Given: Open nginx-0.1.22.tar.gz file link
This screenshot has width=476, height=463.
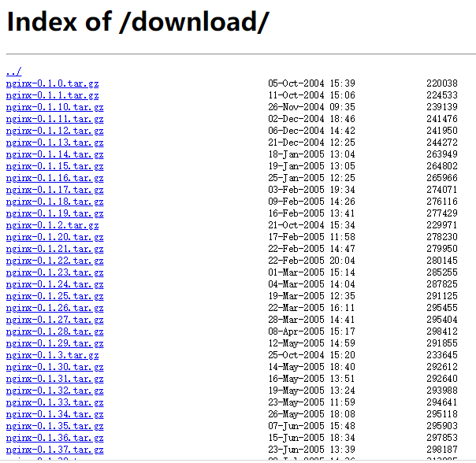Looking at the screenshot, I should point(54,261).
